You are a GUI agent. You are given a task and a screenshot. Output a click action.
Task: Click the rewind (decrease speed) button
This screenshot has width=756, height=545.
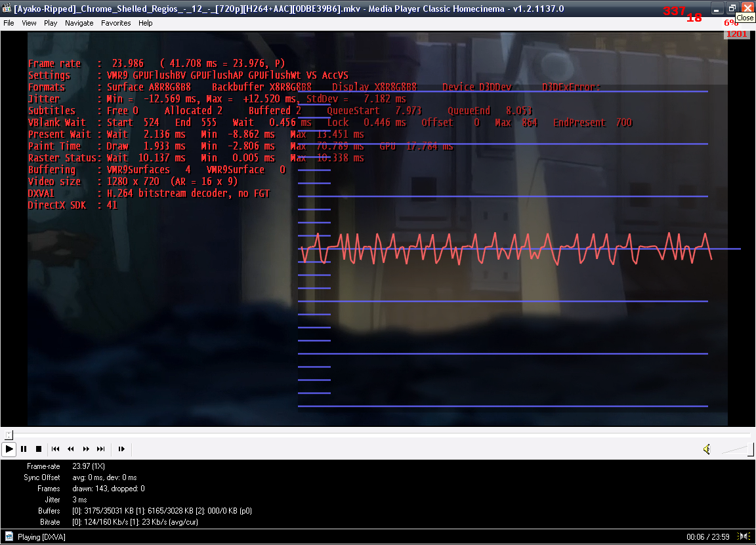click(71, 449)
